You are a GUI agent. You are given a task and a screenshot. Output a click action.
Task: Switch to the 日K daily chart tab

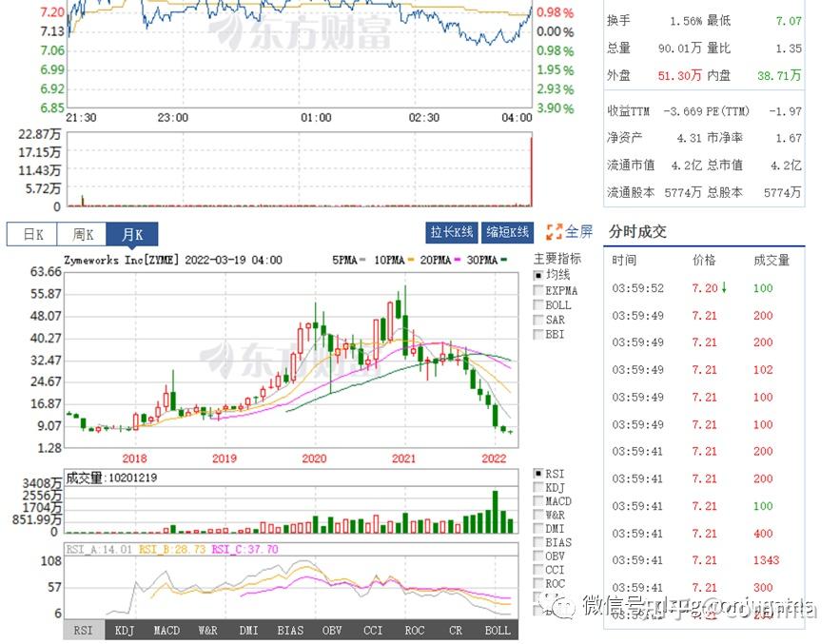(31, 233)
